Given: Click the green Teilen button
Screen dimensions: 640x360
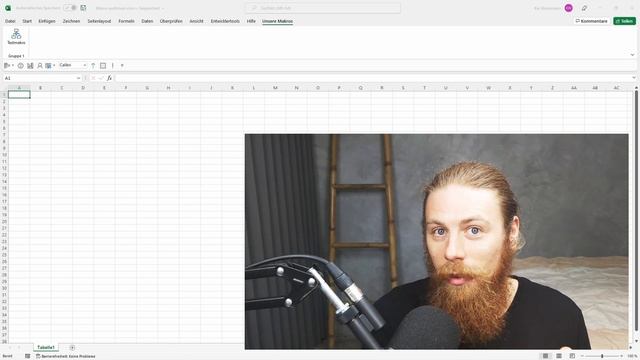Looking at the screenshot, I should coord(624,21).
